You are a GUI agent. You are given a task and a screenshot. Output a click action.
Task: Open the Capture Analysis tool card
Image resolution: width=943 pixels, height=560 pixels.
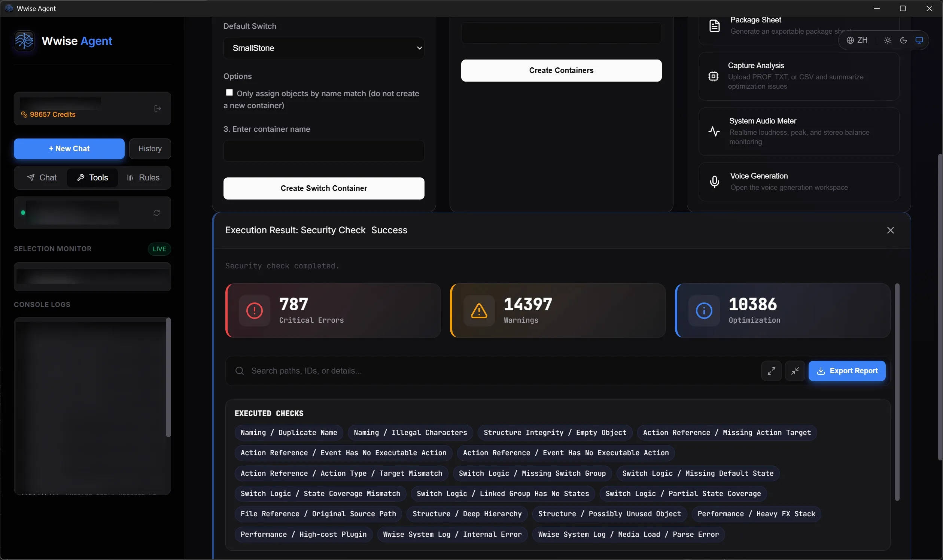tap(798, 76)
